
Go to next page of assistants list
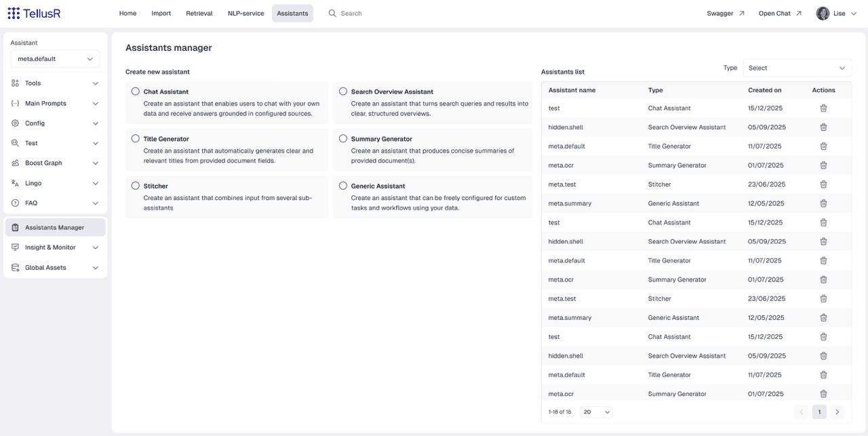837,412
